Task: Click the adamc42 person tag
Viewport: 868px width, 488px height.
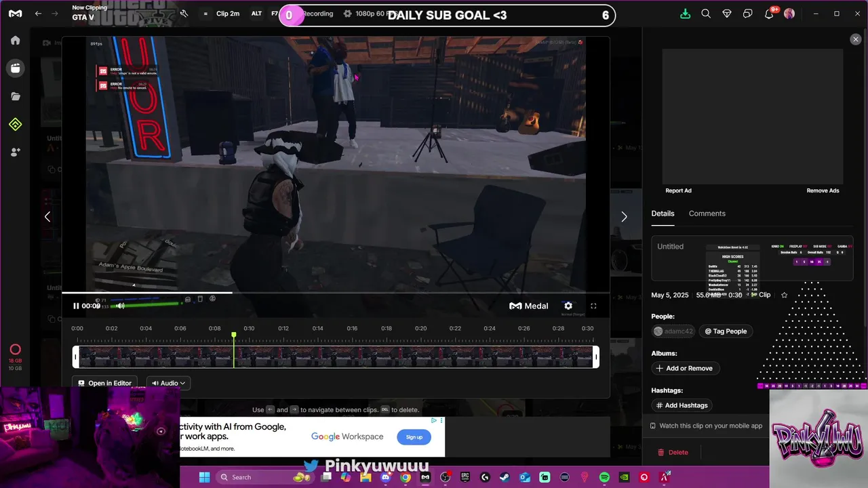Action: [673, 331]
